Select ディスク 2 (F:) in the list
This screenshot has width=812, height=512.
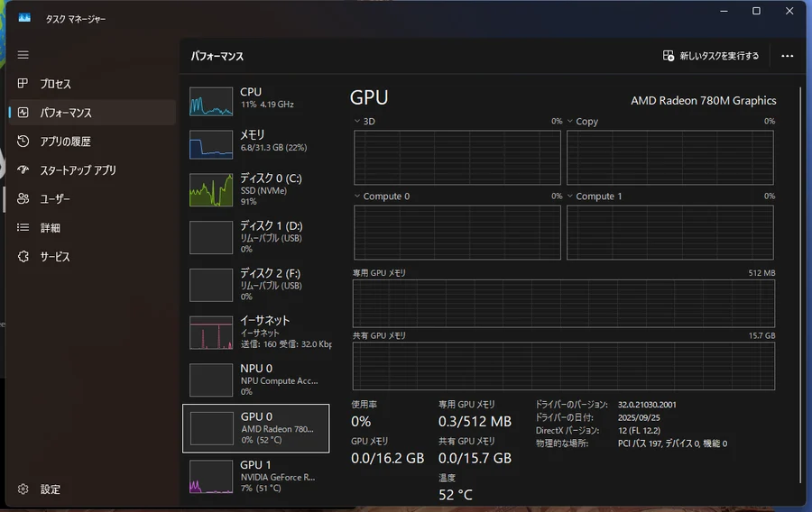[x=257, y=285]
